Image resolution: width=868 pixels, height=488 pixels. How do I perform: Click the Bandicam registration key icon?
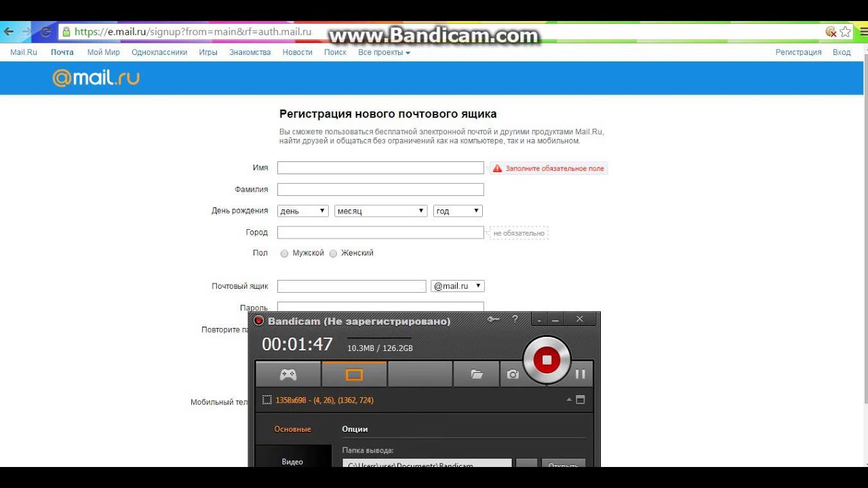pyautogui.click(x=493, y=319)
